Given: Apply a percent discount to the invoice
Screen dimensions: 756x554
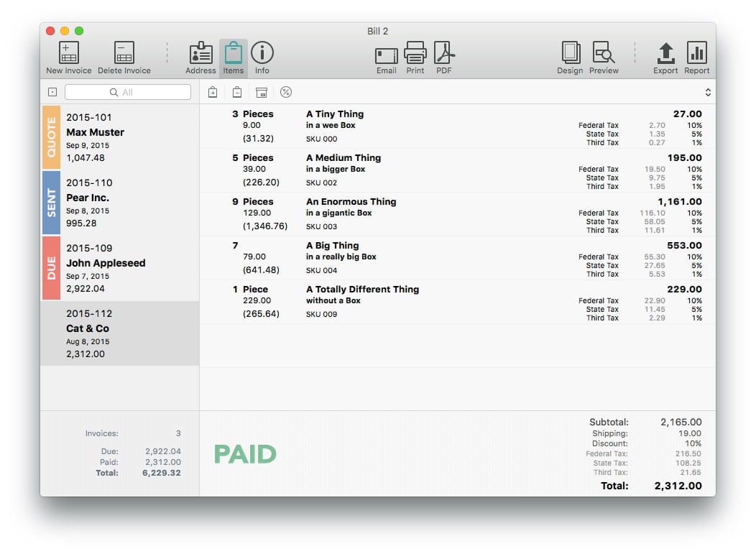Looking at the screenshot, I should tap(287, 92).
